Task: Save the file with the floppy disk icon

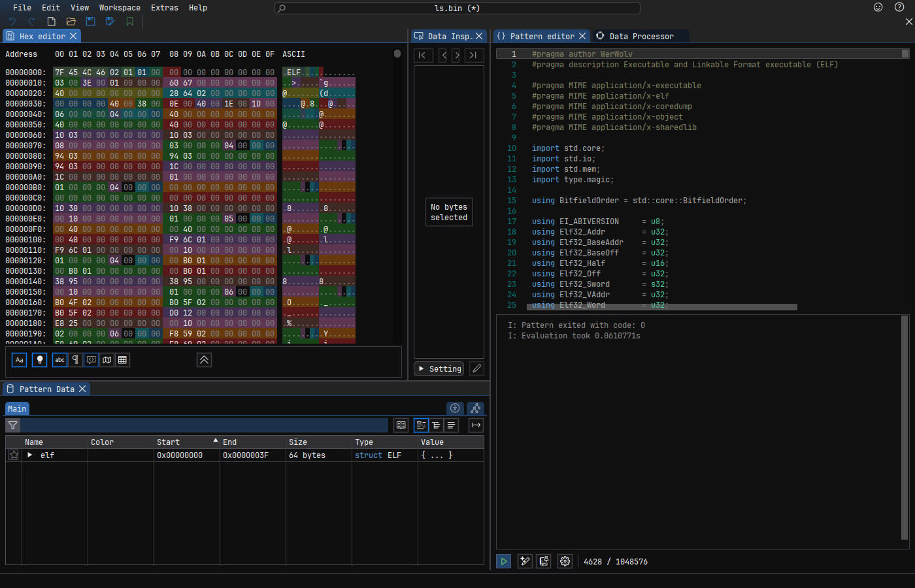Action: pyautogui.click(x=91, y=22)
